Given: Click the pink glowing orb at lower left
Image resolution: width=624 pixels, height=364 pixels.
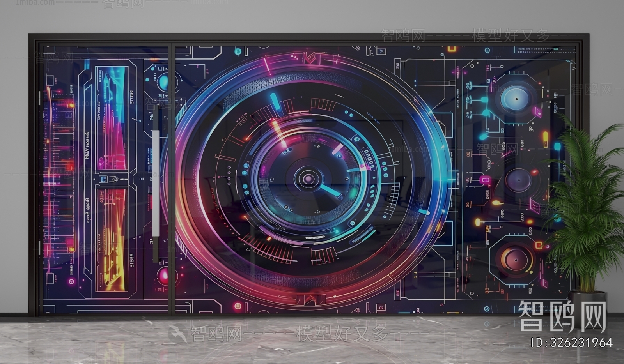Looking at the screenshot, I should (163, 276).
